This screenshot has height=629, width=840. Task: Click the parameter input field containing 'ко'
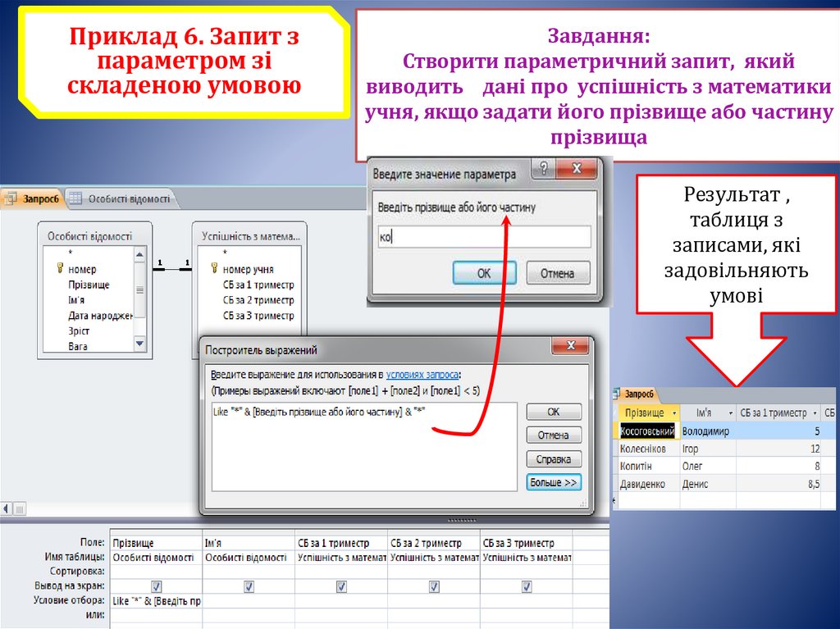(484, 237)
